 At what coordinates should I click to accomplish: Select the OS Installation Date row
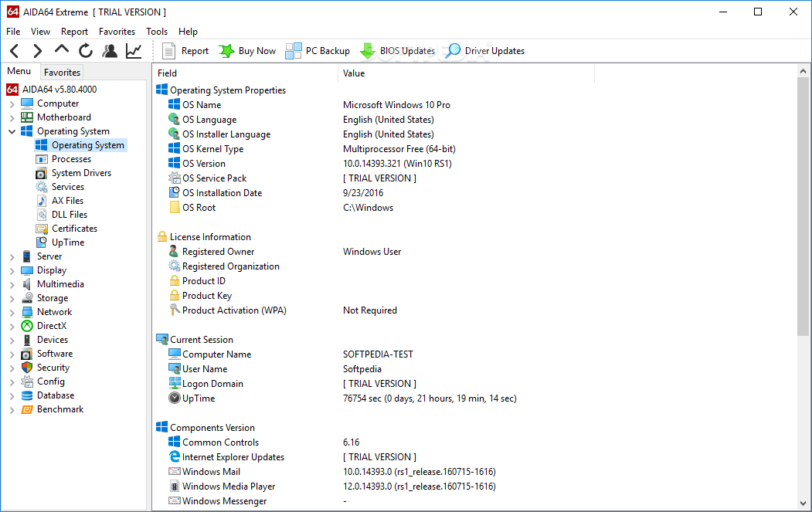click(474, 192)
